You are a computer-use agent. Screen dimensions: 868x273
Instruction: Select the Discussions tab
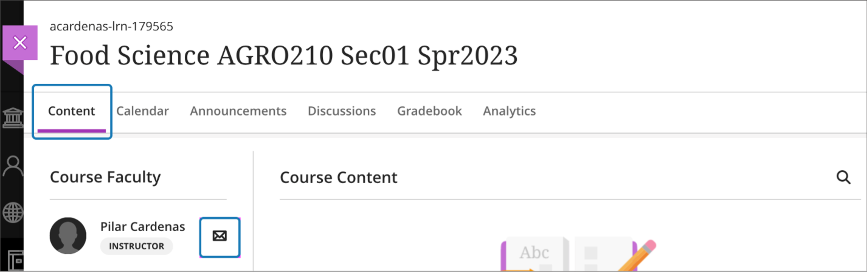[x=342, y=111]
